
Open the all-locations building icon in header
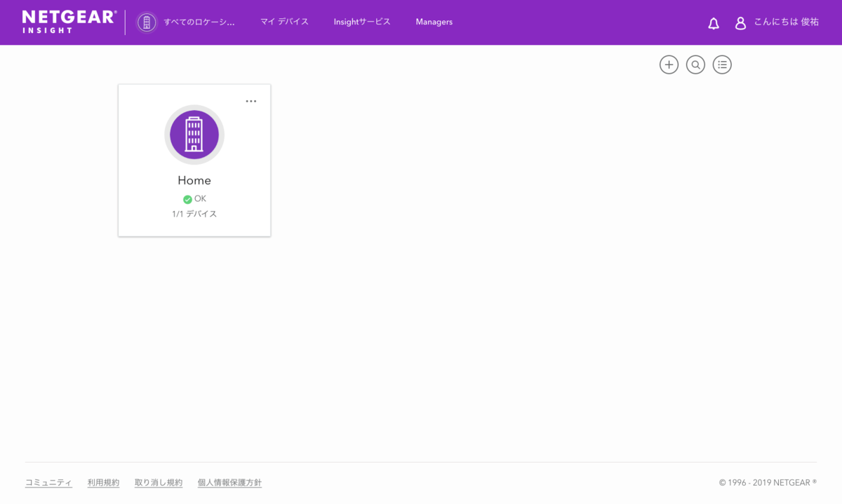(x=147, y=22)
